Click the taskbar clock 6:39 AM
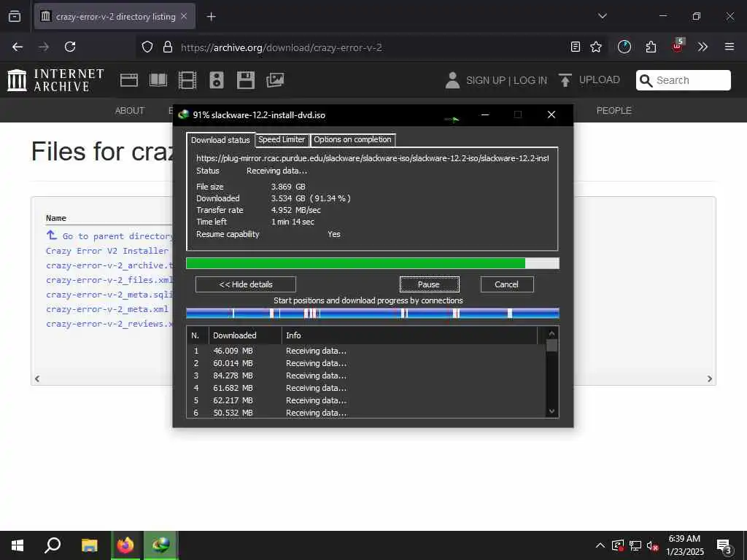The width and height of the screenshot is (747, 560). point(684,539)
